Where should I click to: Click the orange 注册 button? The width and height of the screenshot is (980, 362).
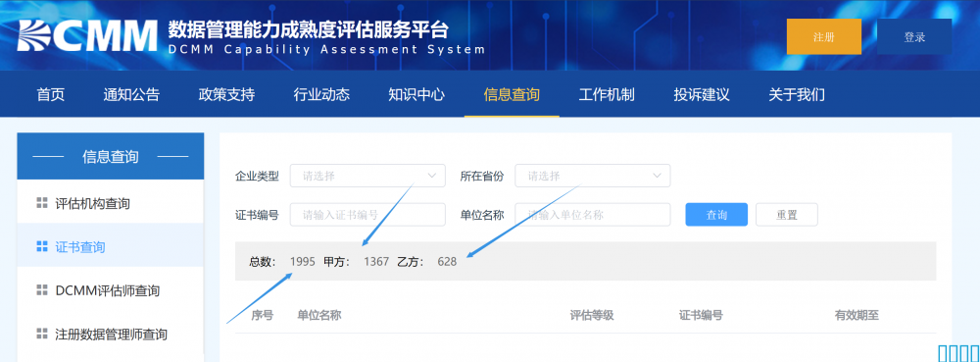click(824, 37)
